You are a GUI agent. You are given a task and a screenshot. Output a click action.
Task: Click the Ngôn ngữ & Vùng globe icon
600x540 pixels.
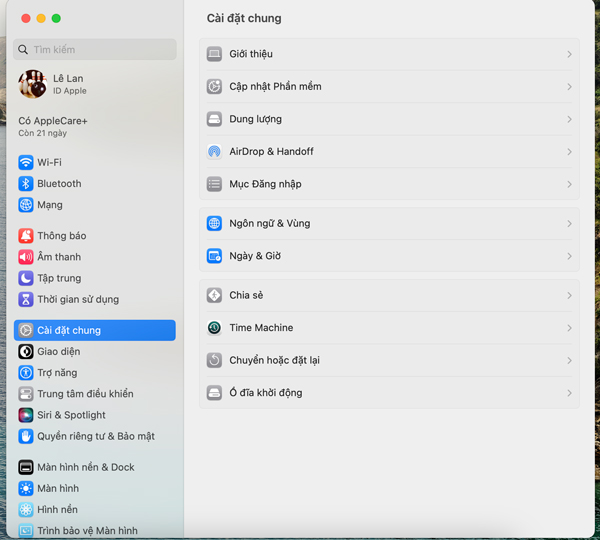pyautogui.click(x=214, y=224)
